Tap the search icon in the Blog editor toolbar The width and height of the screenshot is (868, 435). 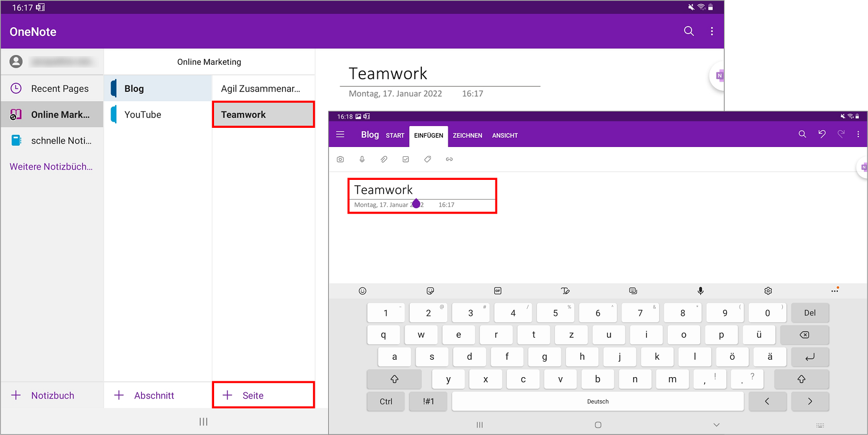[x=803, y=134]
